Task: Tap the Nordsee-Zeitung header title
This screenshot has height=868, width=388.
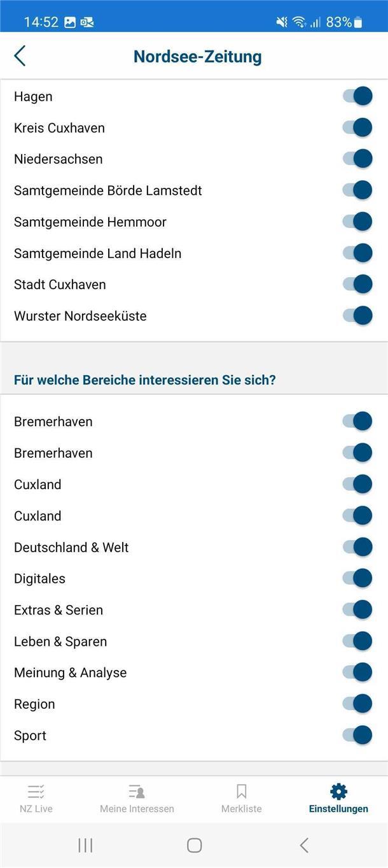Action: pos(197,57)
